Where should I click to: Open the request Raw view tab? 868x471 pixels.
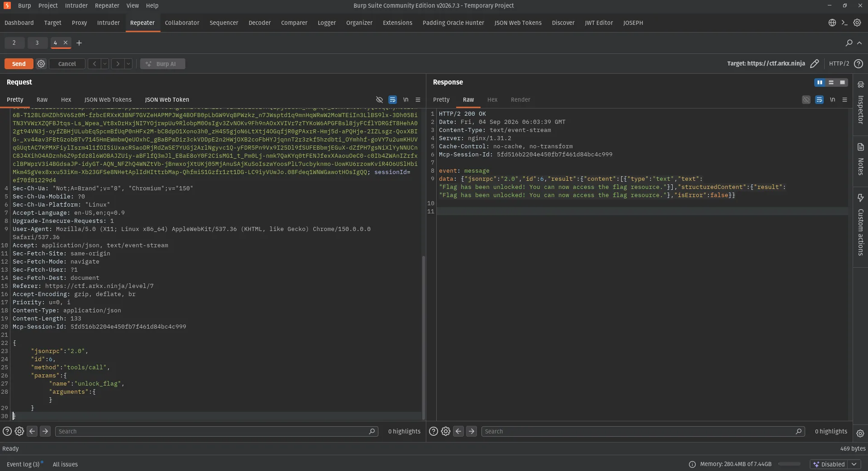pyautogui.click(x=42, y=99)
